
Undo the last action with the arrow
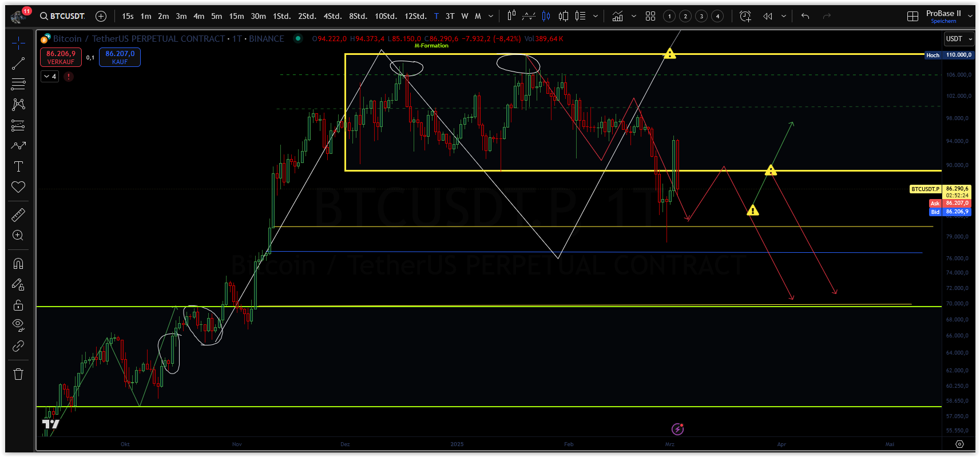[x=805, y=16]
